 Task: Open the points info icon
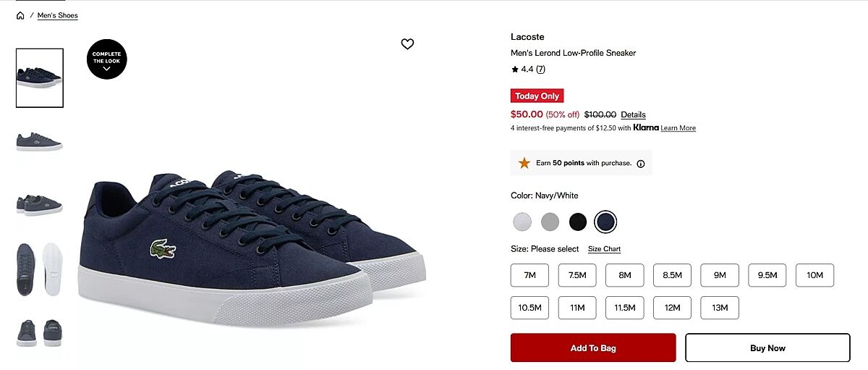coord(641,164)
